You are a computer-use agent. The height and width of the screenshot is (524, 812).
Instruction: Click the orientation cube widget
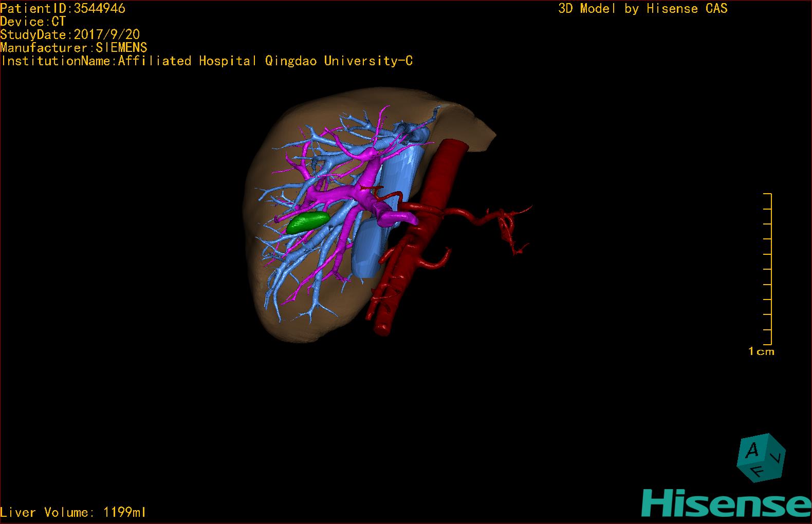[x=761, y=458]
